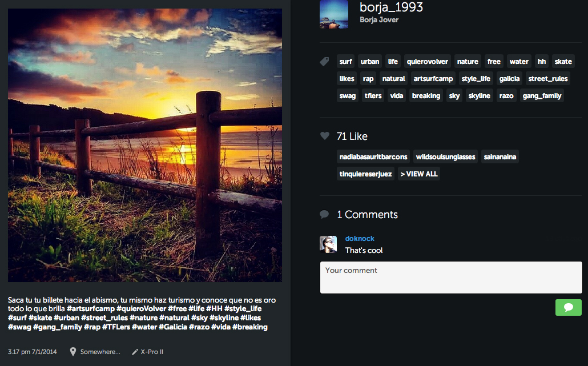Focus the Your comment text field
This screenshot has height=366, width=588.
click(451, 277)
